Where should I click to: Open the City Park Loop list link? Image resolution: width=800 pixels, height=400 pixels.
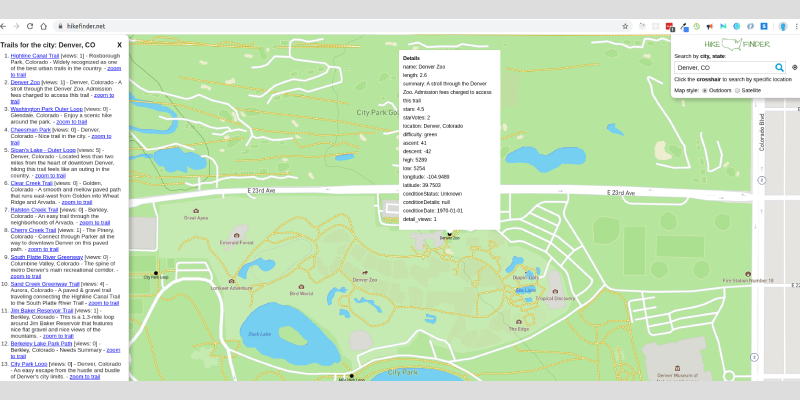[x=29, y=364]
